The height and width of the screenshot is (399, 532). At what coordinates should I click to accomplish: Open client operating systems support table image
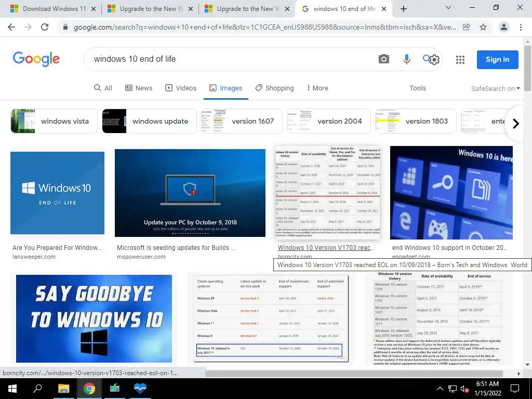click(x=271, y=318)
